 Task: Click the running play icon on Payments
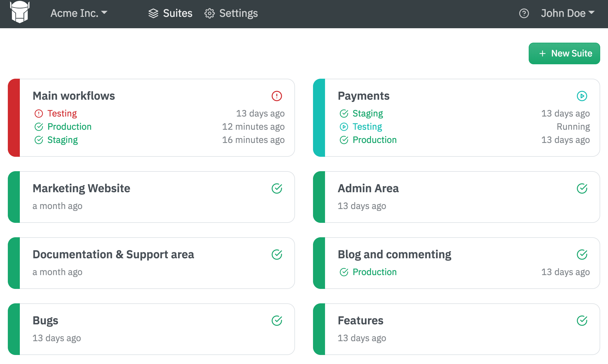pyautogui.click(x=582, y=96)
